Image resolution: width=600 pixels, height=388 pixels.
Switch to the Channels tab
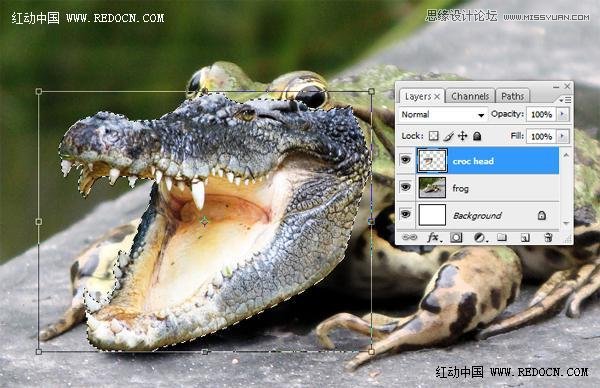470,96
